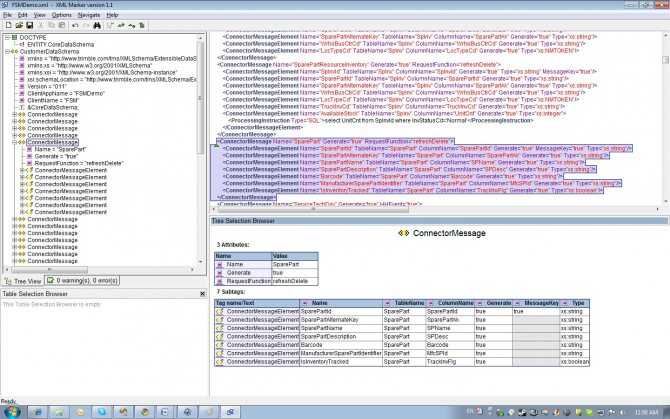
Task: Open the View menu
Action: [x=39, y=15]
